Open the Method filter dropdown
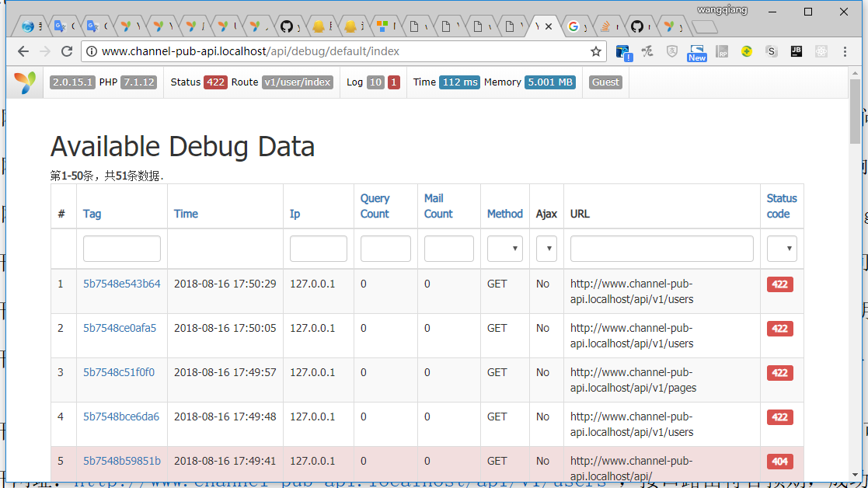This screenshot has height=488, width=868. (x=504, y=249)
